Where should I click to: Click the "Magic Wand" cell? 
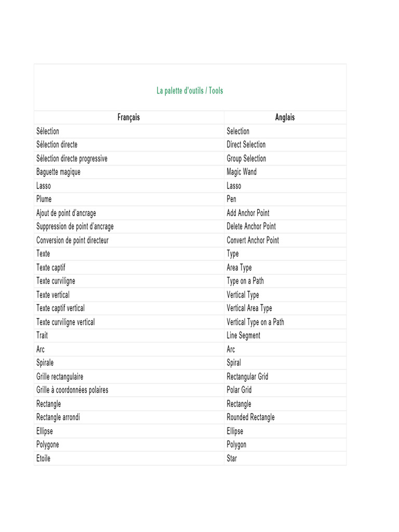pyautogui.click(x=242, y=172)
